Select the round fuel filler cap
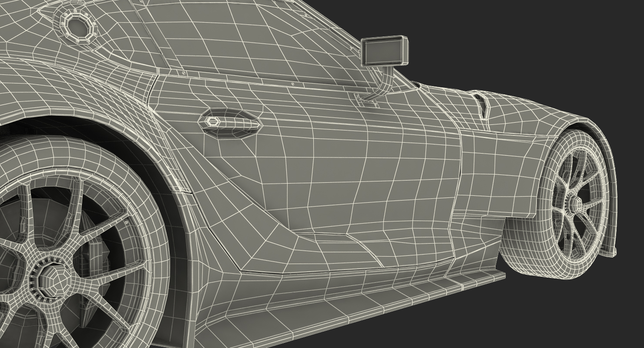 pos(77,27)
